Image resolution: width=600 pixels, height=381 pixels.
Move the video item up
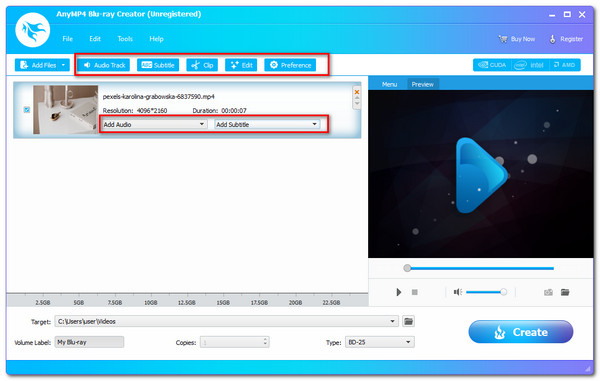357,98
